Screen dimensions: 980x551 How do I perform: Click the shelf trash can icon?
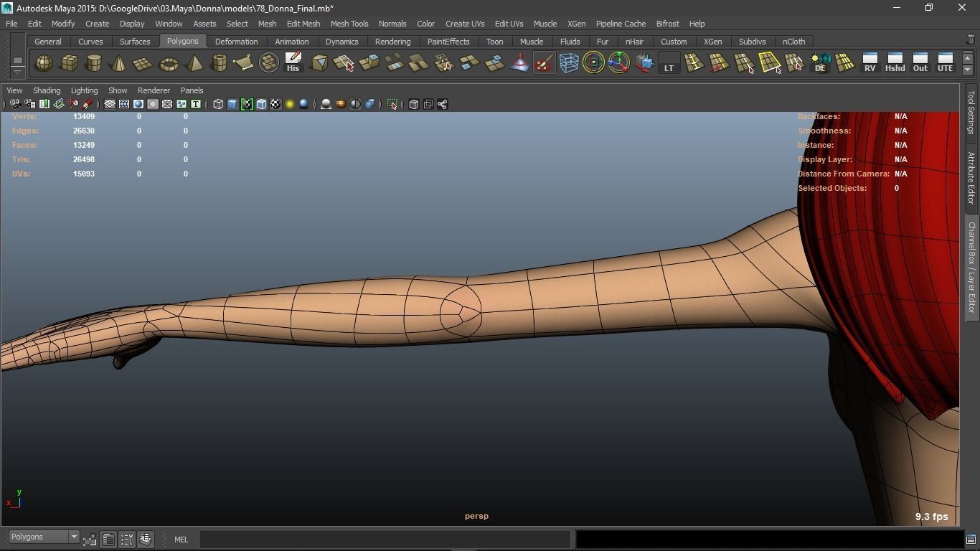coord(971,39)
